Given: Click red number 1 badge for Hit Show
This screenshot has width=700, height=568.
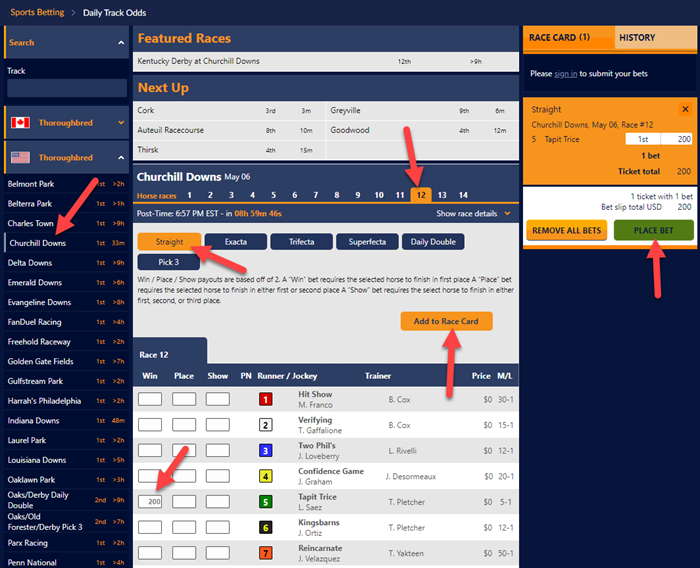Looking at the screenshot, I should pyautogui.click(x=266, y=399).
